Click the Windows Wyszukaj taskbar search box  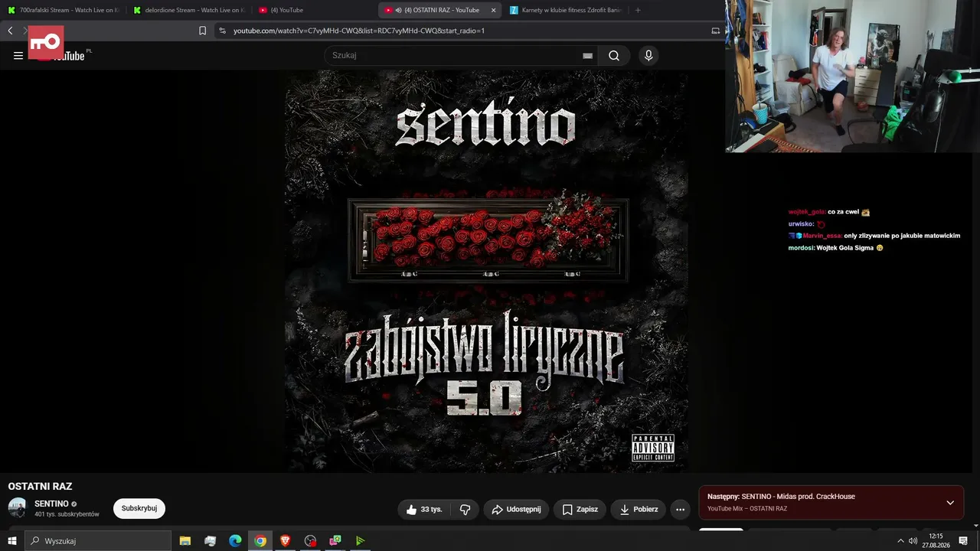tap(98, 541)
